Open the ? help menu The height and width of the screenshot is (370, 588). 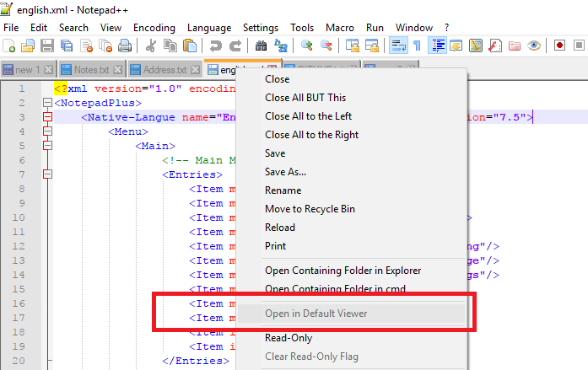click(446, 28)
